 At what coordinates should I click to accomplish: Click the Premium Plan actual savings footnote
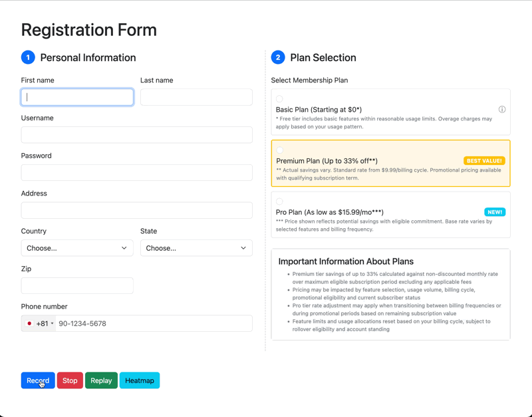pos(388,174)
